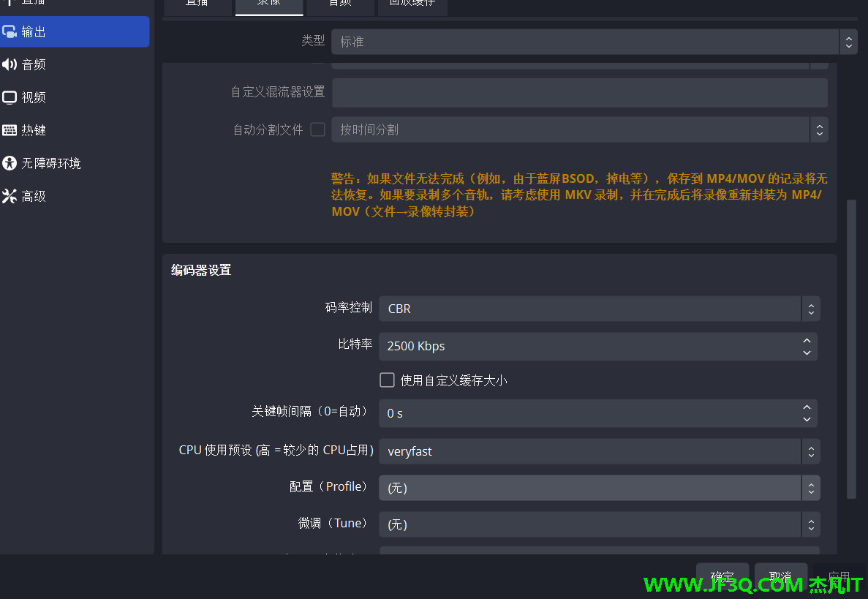This screenshot has height=599, width=868.
Task: Click the 无障碍环境 accessibility icon
Action: [10, 163]
